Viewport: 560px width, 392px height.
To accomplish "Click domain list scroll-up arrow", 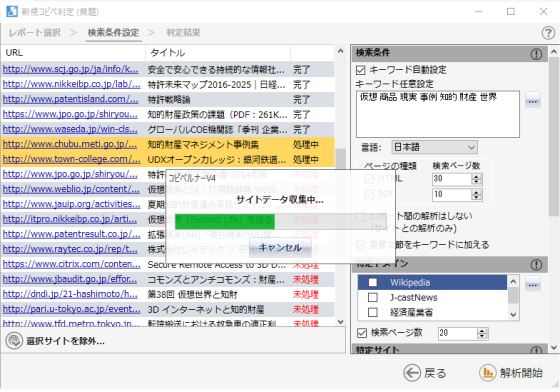I will (513, 281).
